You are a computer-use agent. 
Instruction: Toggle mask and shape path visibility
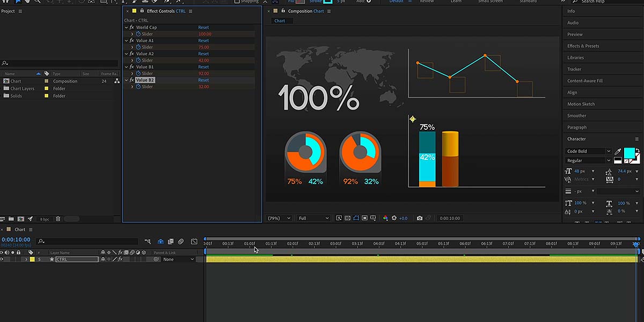pos(356,218)
